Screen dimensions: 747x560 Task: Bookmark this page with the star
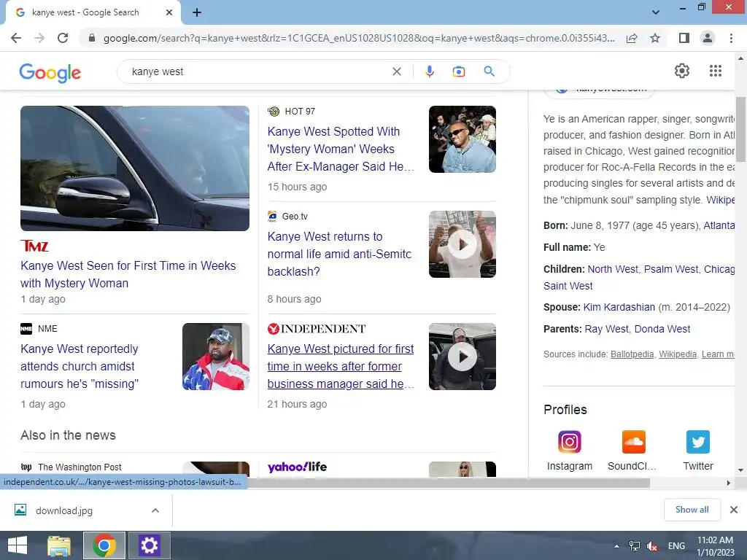(x=655, y=38)
